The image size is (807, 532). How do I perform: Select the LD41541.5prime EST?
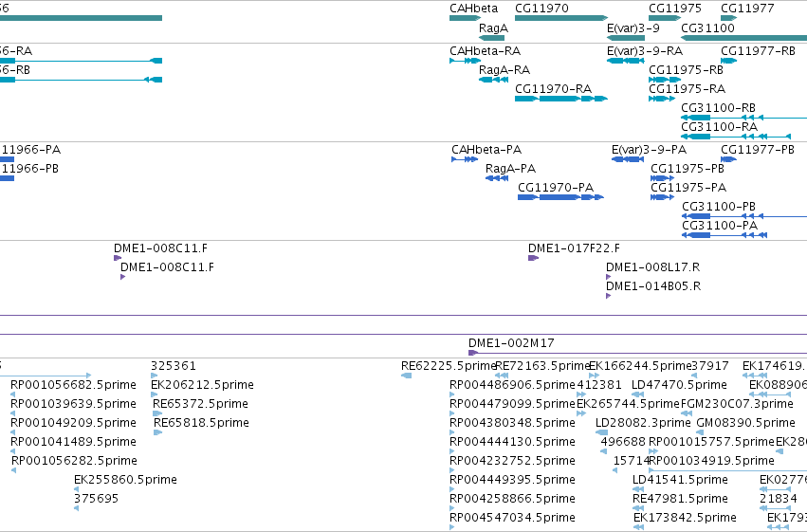pos(638,489)
